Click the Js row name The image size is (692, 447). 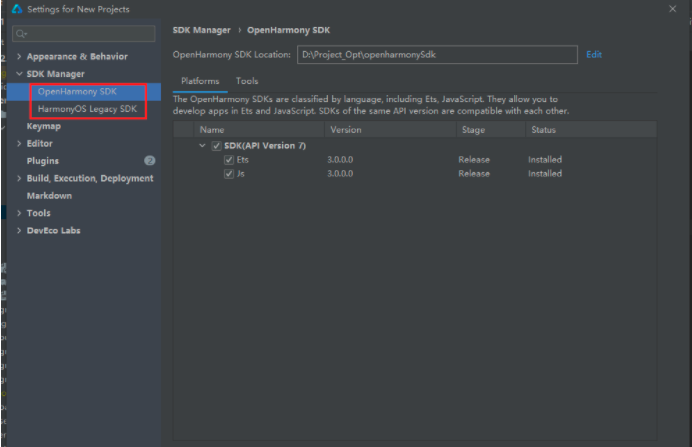pyautogui.click(x=241, y=173)
